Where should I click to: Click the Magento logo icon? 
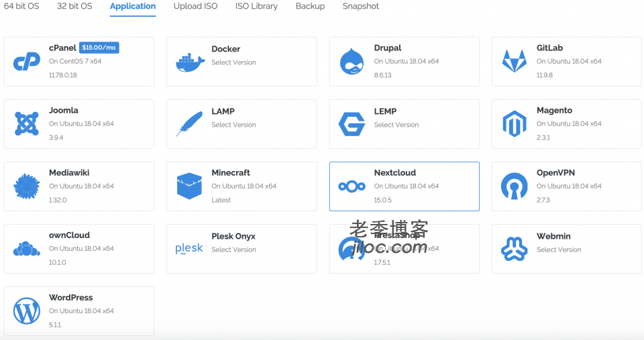[515, 123]
